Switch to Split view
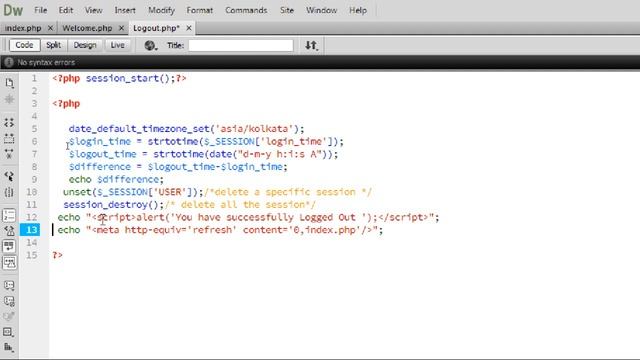 pyautogui.click(x=53, y=45)
